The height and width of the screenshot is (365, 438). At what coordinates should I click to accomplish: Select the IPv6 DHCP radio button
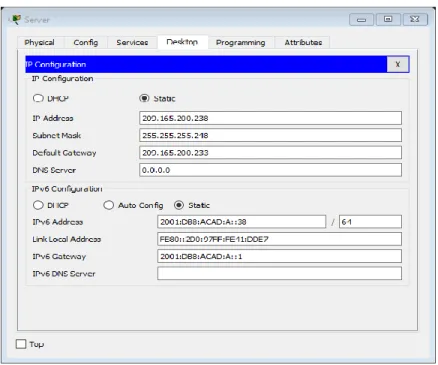(38, 205)
